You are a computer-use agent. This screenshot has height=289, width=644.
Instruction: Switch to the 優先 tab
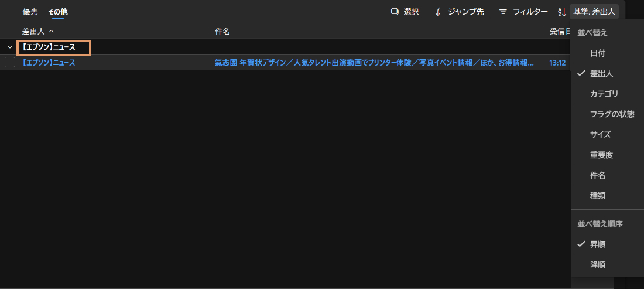pos(30,12)
